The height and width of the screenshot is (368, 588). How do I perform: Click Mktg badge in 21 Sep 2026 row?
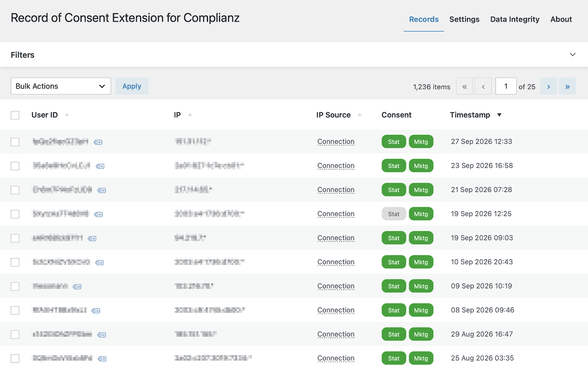click(421, 190)
